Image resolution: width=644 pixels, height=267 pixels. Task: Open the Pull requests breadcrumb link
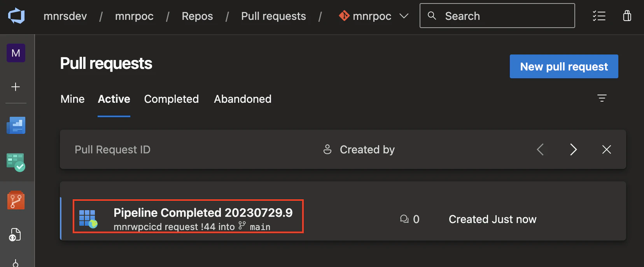click(x=273, y=16)
